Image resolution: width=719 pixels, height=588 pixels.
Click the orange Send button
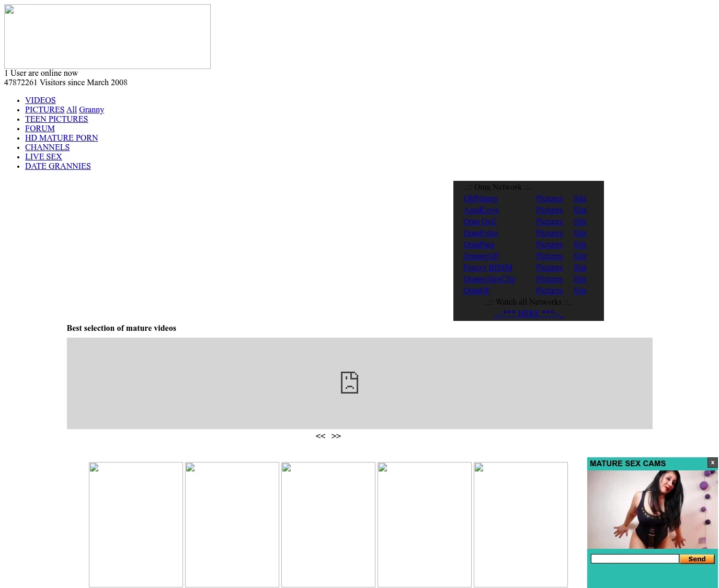point(697,559)
